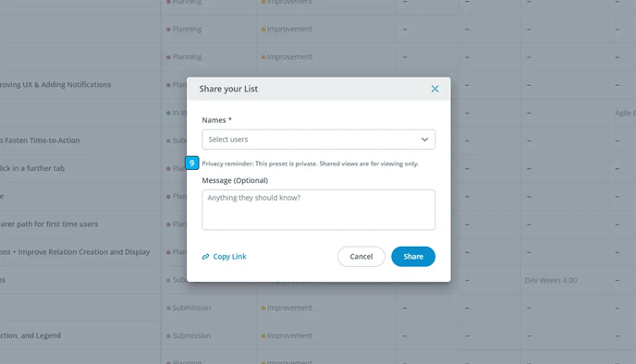The width and height of the screenshot is (636, 364).
Task: Select row ending 'in a further tab'
Action: tap(32, 168)
